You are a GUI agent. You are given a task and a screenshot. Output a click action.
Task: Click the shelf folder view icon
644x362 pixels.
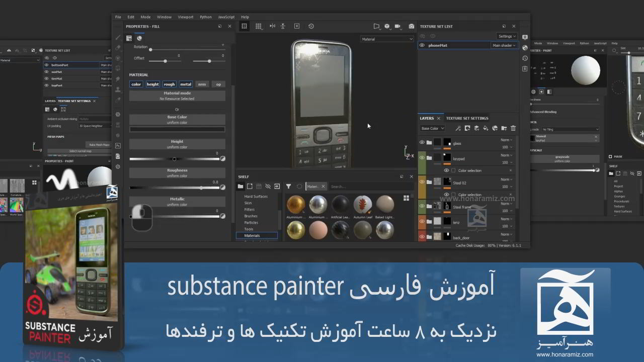coord(240,187)
